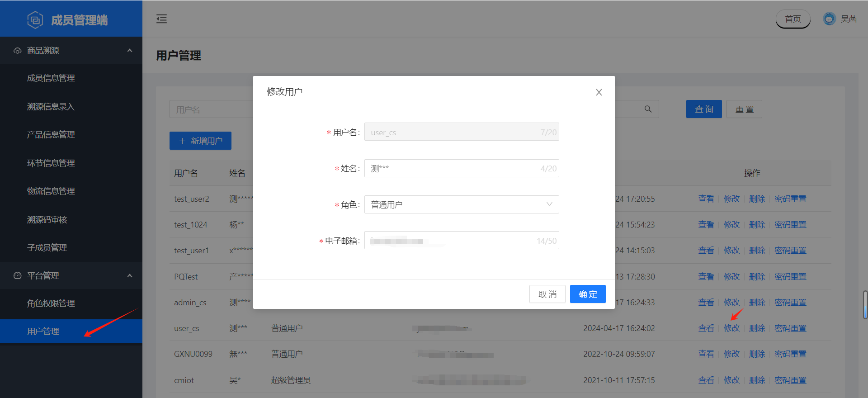Select 溯源码审核 from the sidebar
This screenshot has height=398, width=868.
coord(47,220)
